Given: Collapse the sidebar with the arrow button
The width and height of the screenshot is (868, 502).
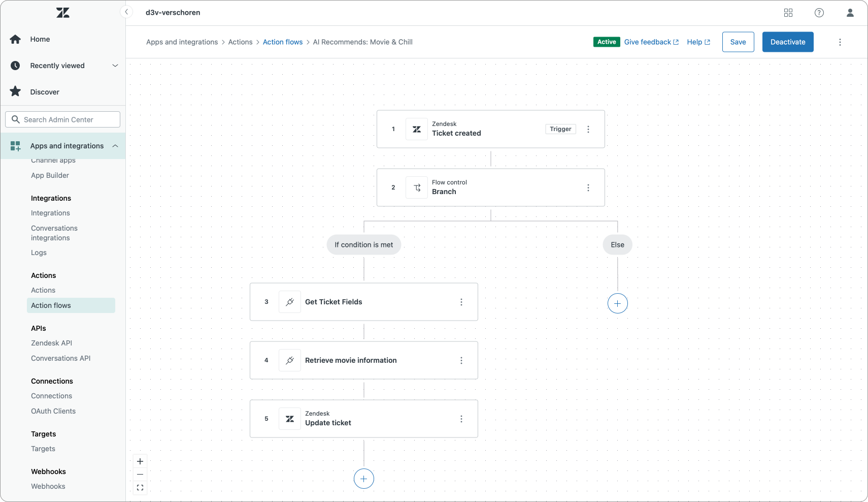Looking at the screenshot, I should tap(126, 12).
